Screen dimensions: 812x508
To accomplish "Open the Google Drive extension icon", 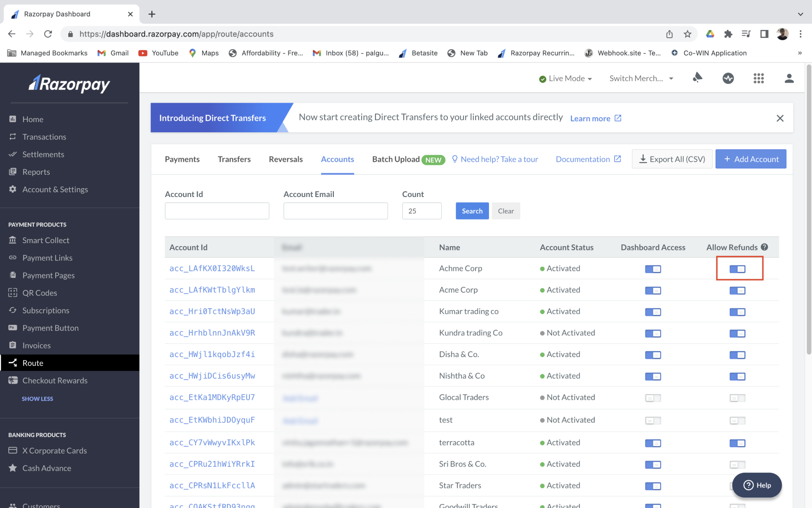I will (x=710, y=34).
